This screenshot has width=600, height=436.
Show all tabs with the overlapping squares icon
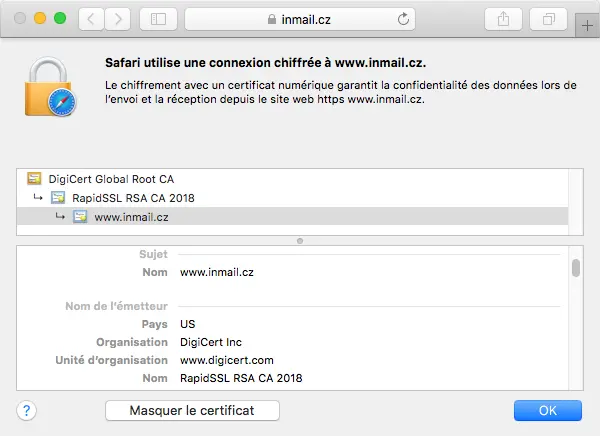click(x=548, y=19)
